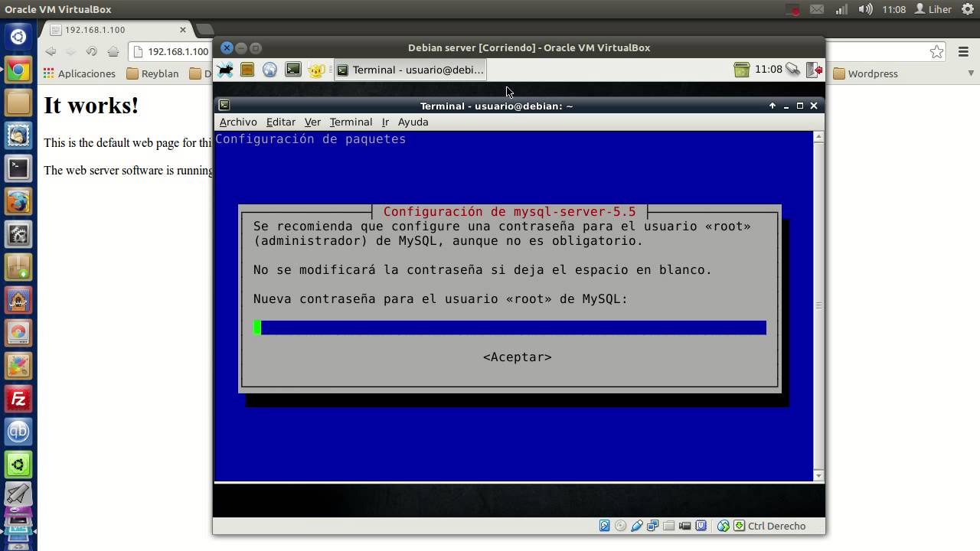Open Chrome from the Ubuntu launcher
Viewport: 980px width, 551px height.
point(18,70)
